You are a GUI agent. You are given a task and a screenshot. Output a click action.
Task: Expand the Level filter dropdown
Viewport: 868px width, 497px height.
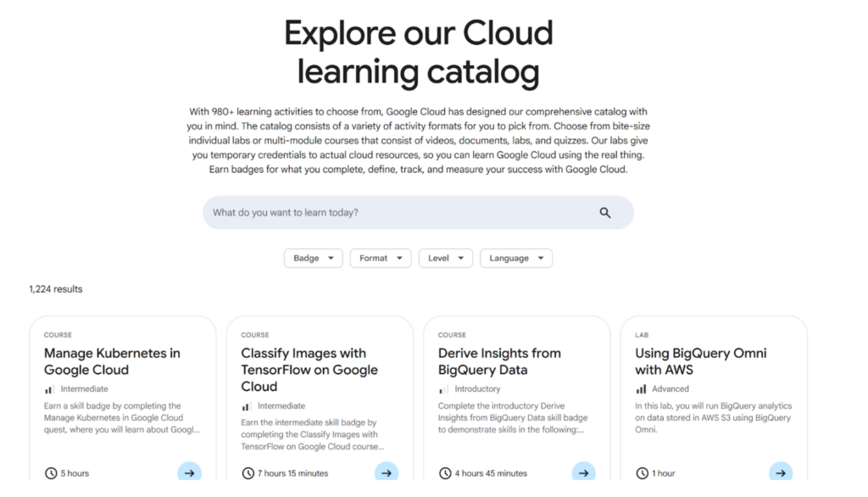(x=446, y=258)
